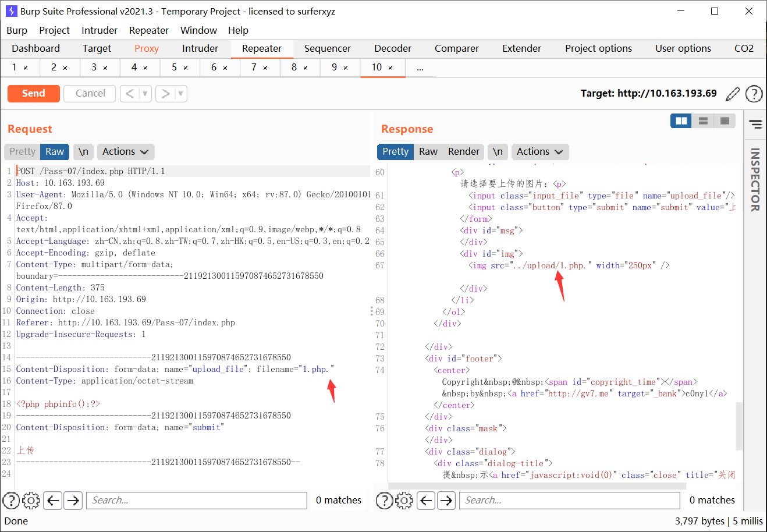The width and height of the screenshot is (767, 532).
Task: Switch to Project options tab
Action: [x=598, y=49]
